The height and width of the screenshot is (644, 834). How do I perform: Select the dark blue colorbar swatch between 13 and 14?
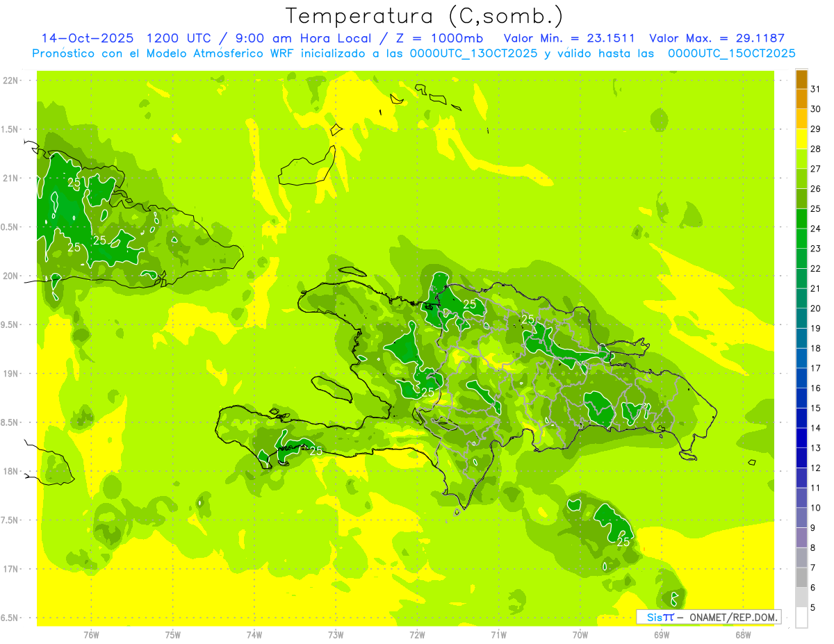tap(801, 438)
